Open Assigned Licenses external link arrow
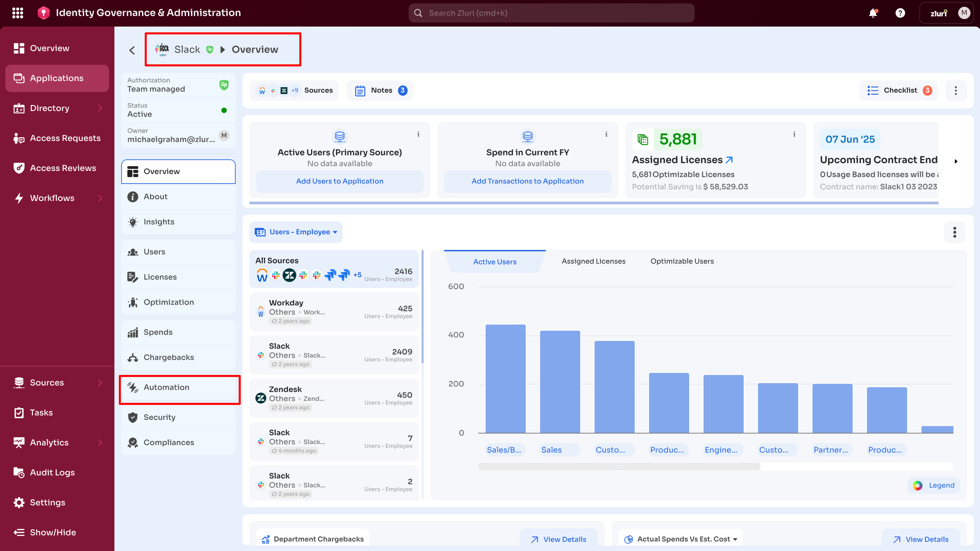Screen dimensions: 980x551 729,160
